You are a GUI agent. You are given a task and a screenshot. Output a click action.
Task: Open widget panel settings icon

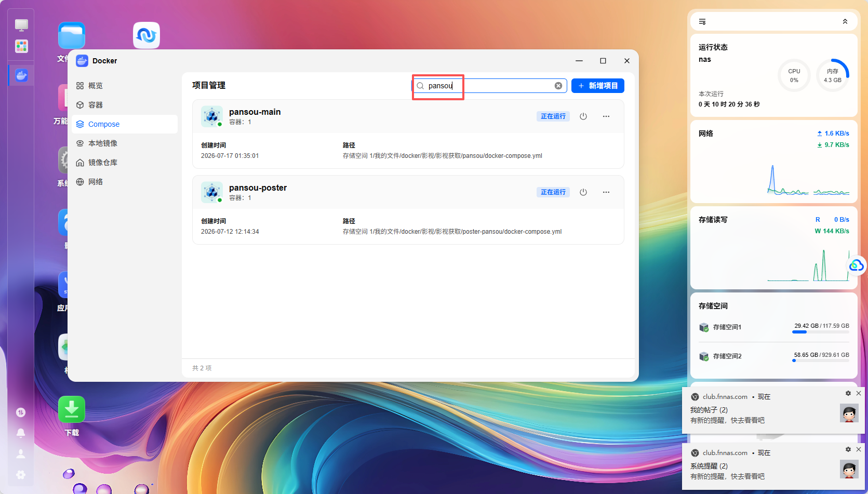point(702,22)
